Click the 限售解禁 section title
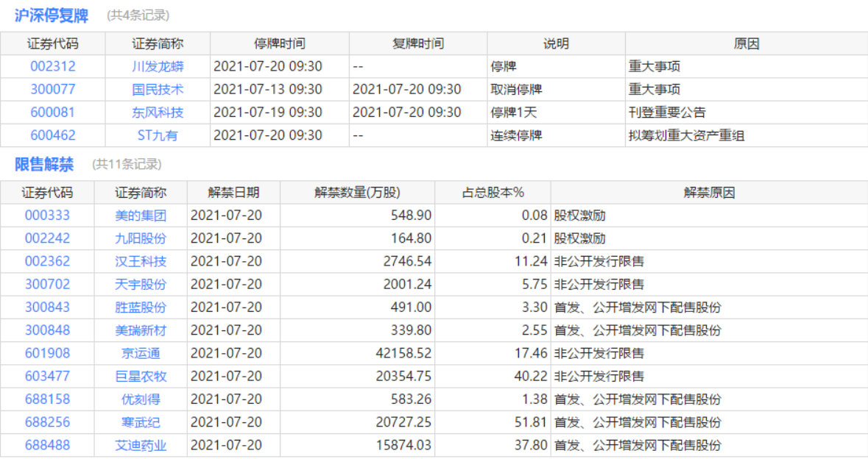This screenshot has width=868, height=459. pos(44,164)
